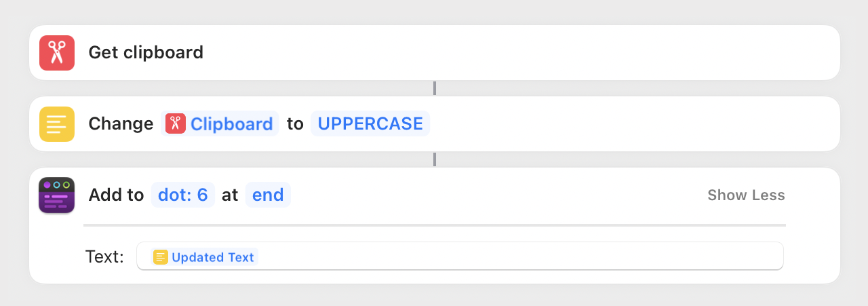
Task: Collapse the action with Show Less
Action: 746,195
